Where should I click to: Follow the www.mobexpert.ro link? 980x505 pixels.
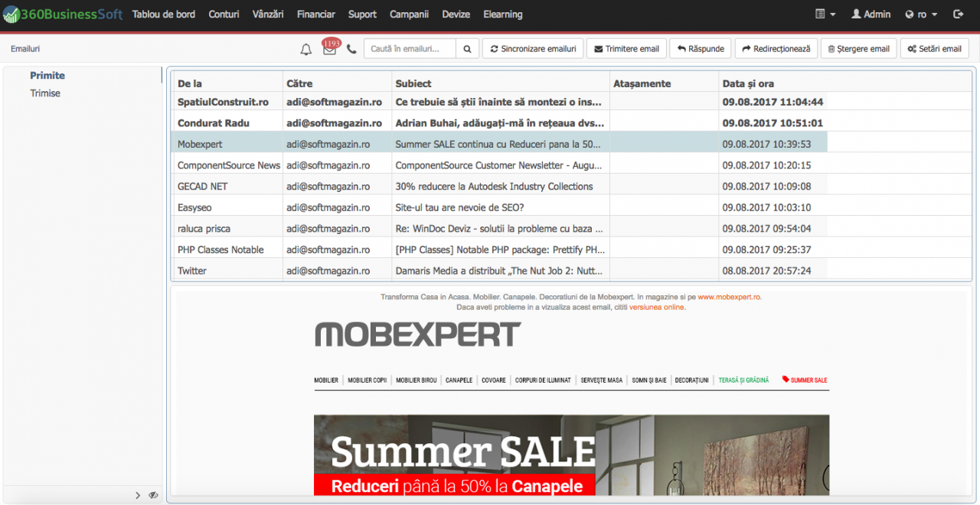[x=729, y=297]
